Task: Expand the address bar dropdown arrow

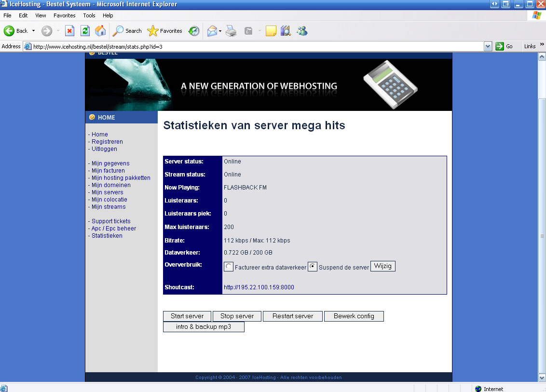Action: coord(488,46)
